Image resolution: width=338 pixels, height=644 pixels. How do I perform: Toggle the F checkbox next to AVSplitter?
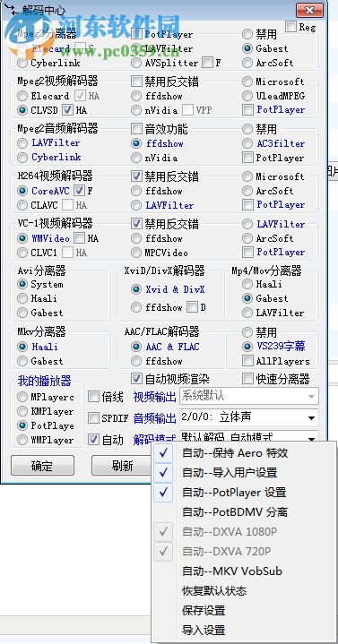pos(208,63)
